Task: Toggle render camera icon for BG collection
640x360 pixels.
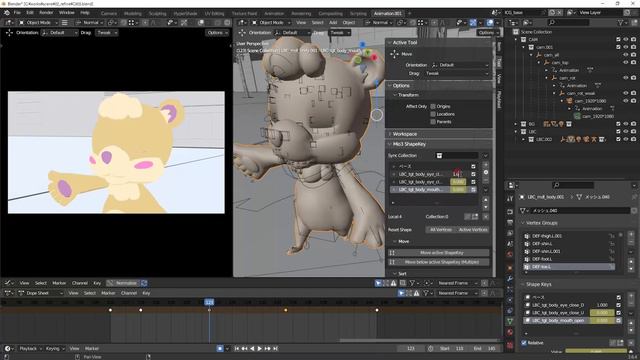Action: point(633,124)
